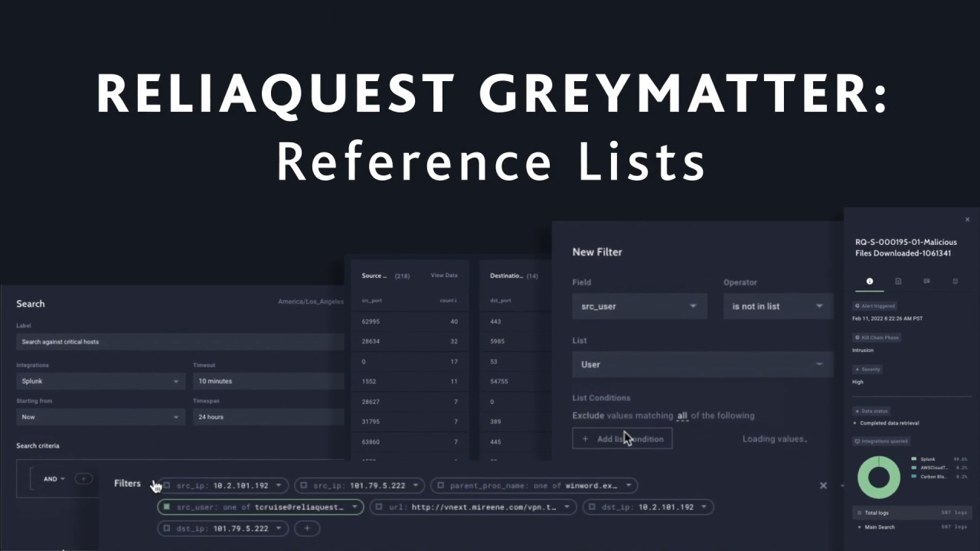Click the AWSCloudT legend color swatch
Screen dimensions: 980x551
(x=913, y=467)
